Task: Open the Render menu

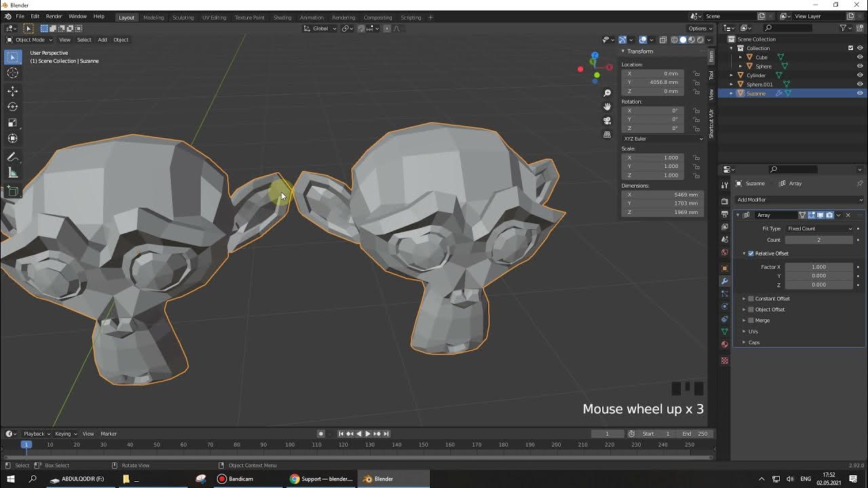Action: pyautogui.click(x=54, y=17)
